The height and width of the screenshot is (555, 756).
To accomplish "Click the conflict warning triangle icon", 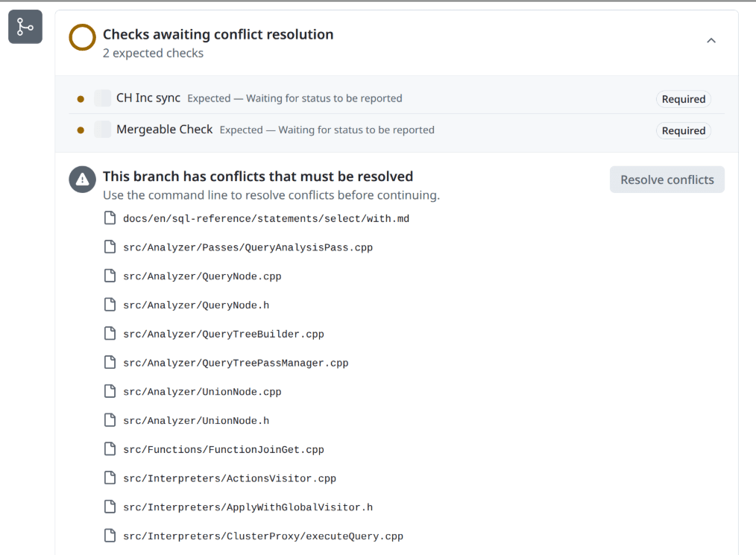I will point(82,180).
